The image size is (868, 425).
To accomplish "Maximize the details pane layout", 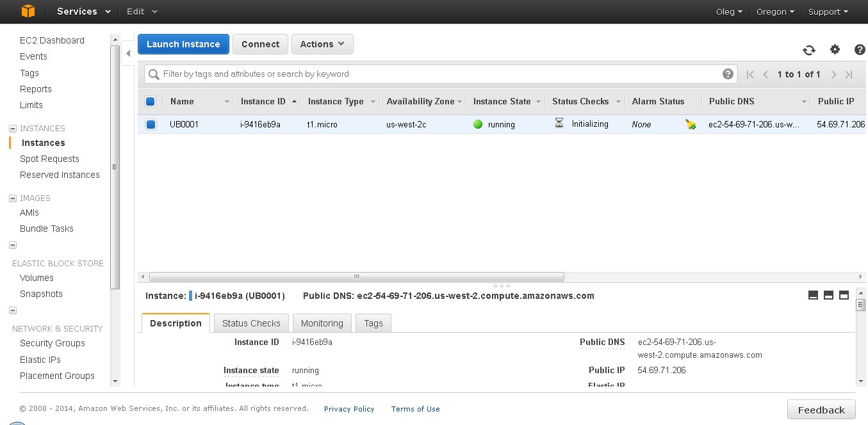I will click(844, 295).
